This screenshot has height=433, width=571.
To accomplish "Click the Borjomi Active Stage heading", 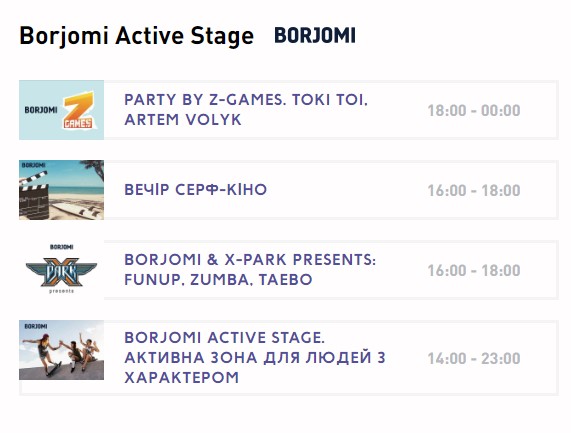I will coord(137,36).
